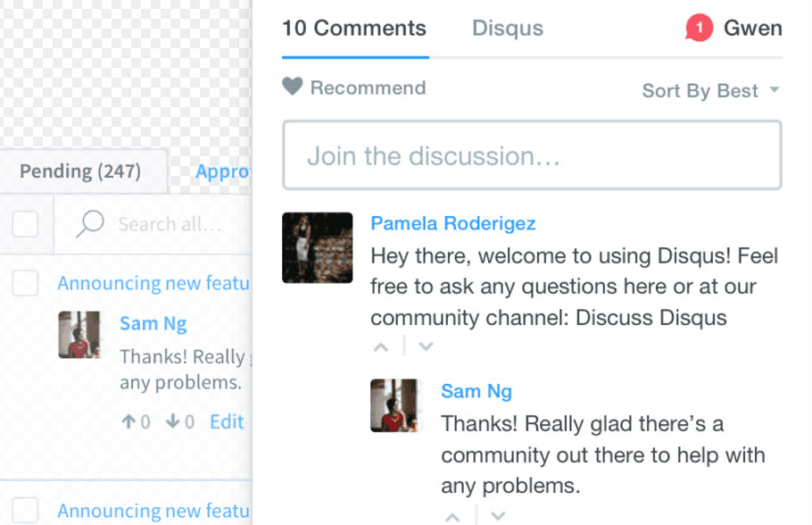Open first Announcing new feature thread link
This screenshot has width=812, height=525.
(153, 283)
